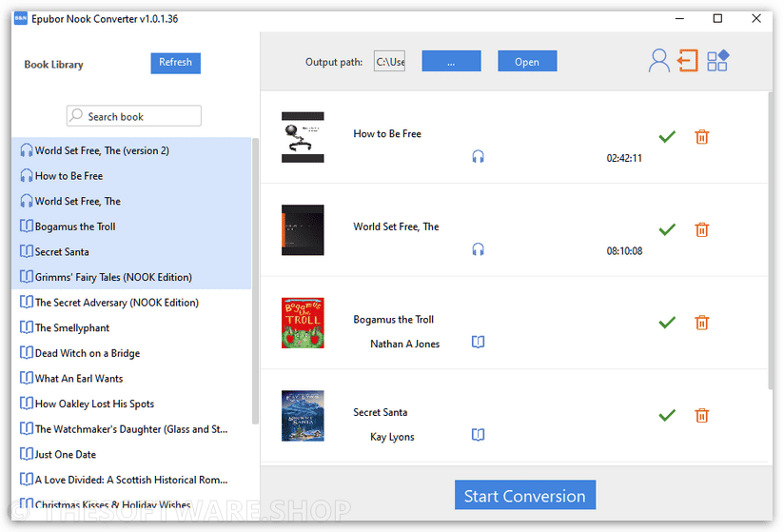This screenshot has height=532, width=784.
Task: Click the orange logout/exit icon
Action: click(x=688, y=61)
